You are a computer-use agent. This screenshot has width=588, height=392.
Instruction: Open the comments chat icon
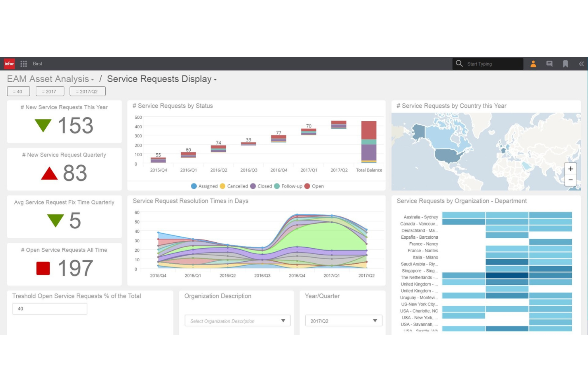pos(549,64)
